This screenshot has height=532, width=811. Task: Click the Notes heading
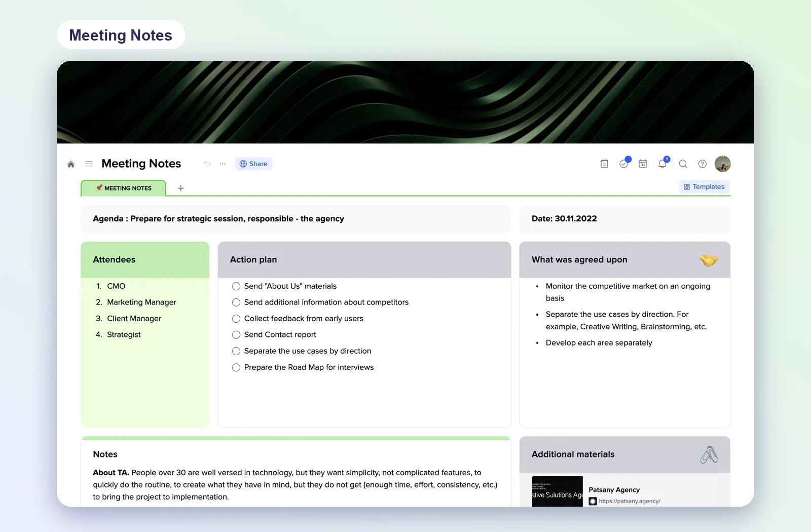click(x=105, y=454)
